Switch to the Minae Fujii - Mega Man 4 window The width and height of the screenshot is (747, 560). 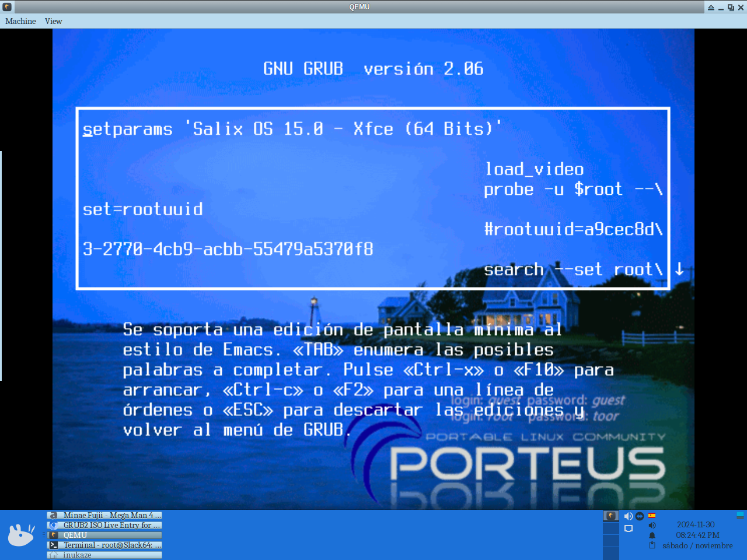[104, 515]
